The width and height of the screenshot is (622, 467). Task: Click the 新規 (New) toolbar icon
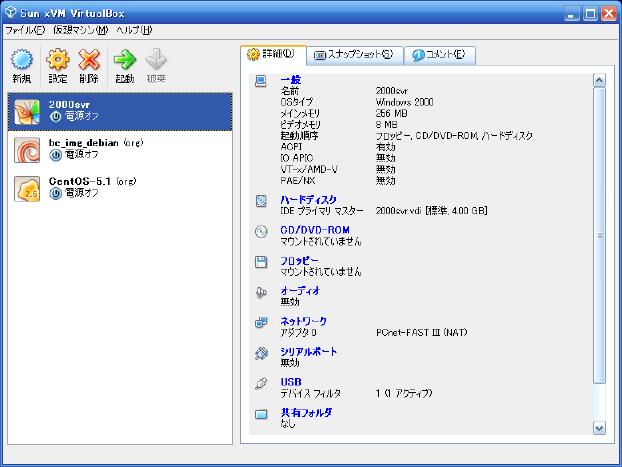click(x=21, y=60)
